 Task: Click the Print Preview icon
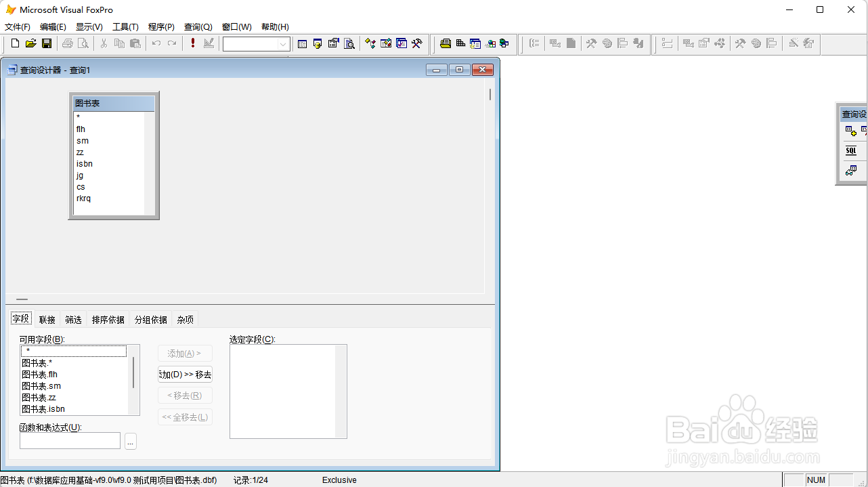pyautogui.click(x=83, y=43)
